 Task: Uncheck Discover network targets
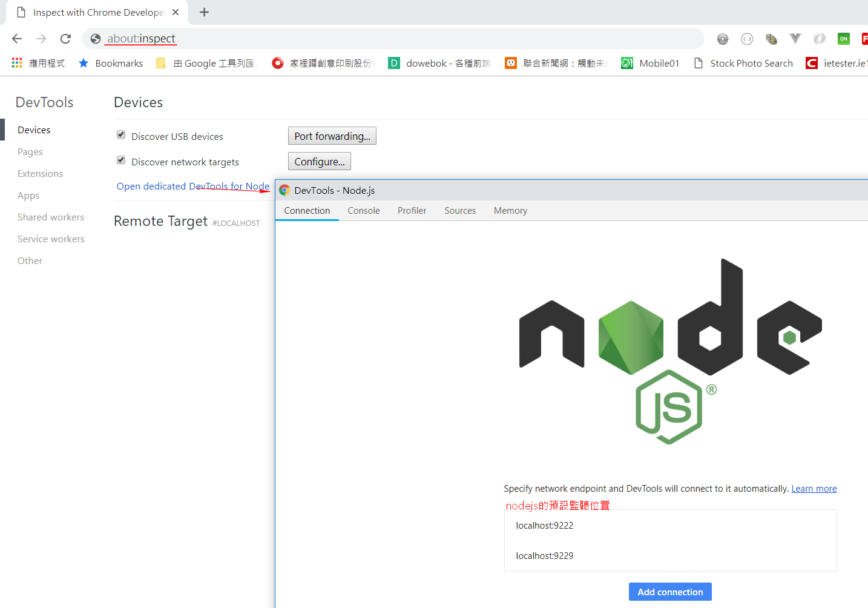coord(121,160)
